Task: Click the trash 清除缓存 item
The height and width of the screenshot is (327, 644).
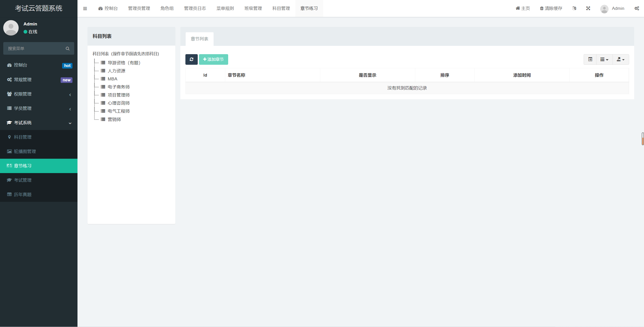Action: [551, 8]
